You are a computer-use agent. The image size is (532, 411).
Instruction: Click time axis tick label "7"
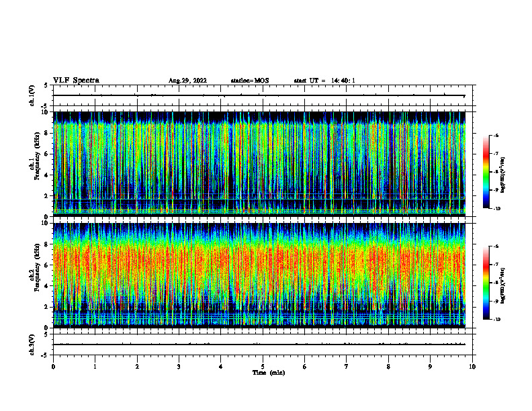point(347,367)
